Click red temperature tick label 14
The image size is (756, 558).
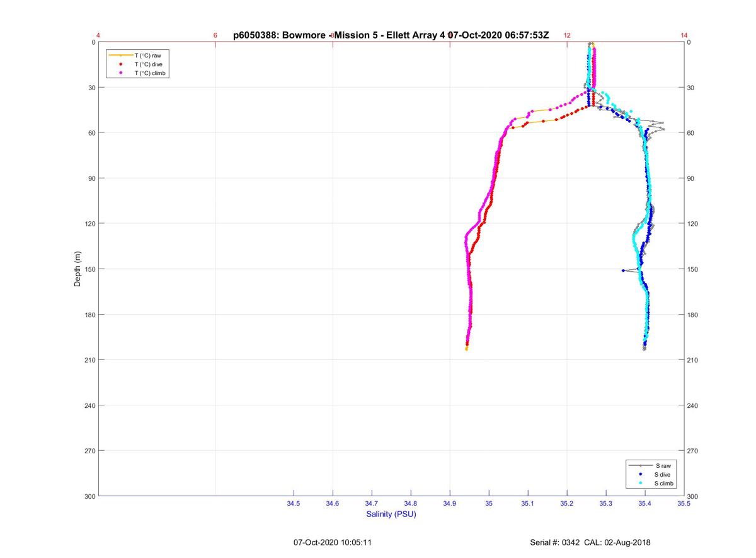pyautogui.click(x=684, y=35)
